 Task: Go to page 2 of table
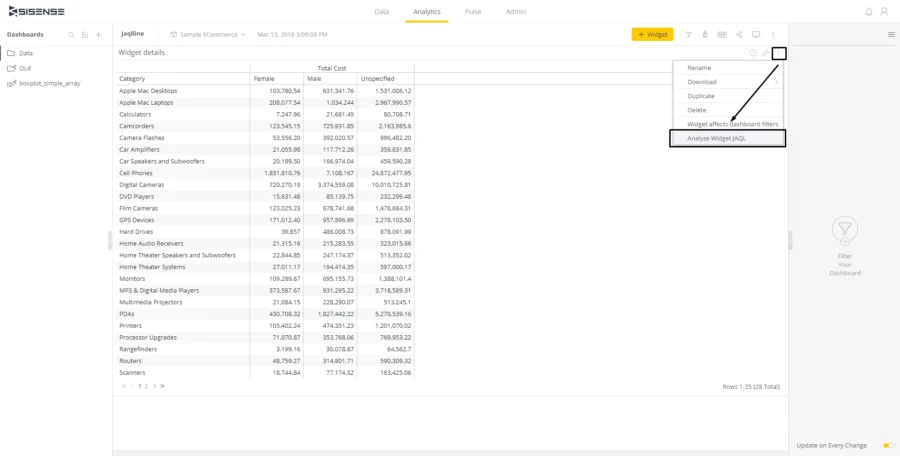coord(146,387)
